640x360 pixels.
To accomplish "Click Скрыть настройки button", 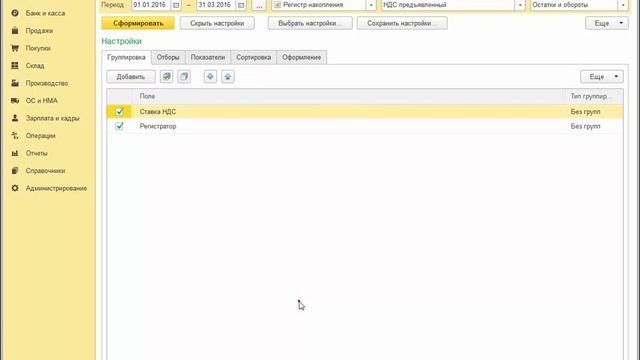I will 217,23.
